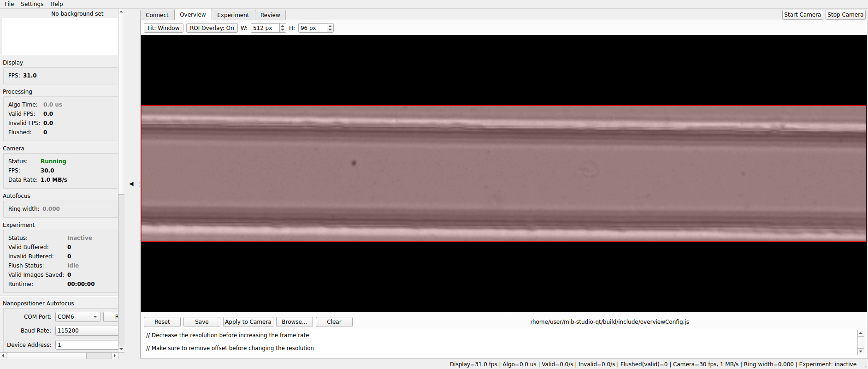Click the Device Address field
The height and width of the screenshot is (369, 868).
click(x=87, y=345)
